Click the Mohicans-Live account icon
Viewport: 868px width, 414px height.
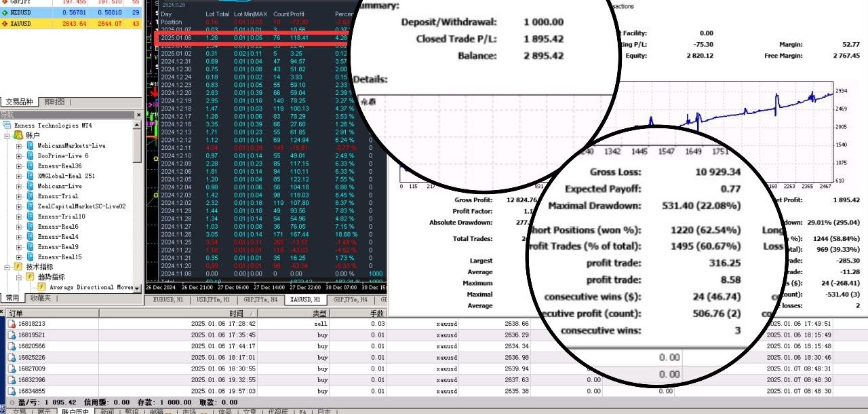29,186
